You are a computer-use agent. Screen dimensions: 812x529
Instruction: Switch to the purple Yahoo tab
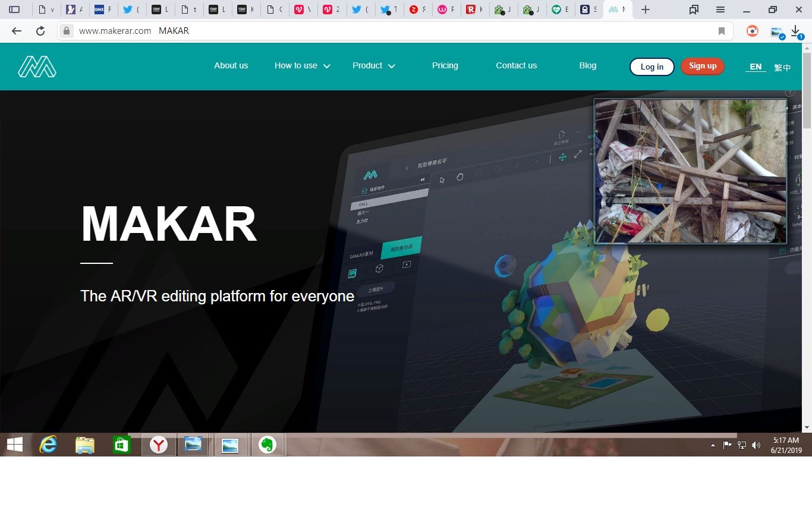[x=74, y=10]
